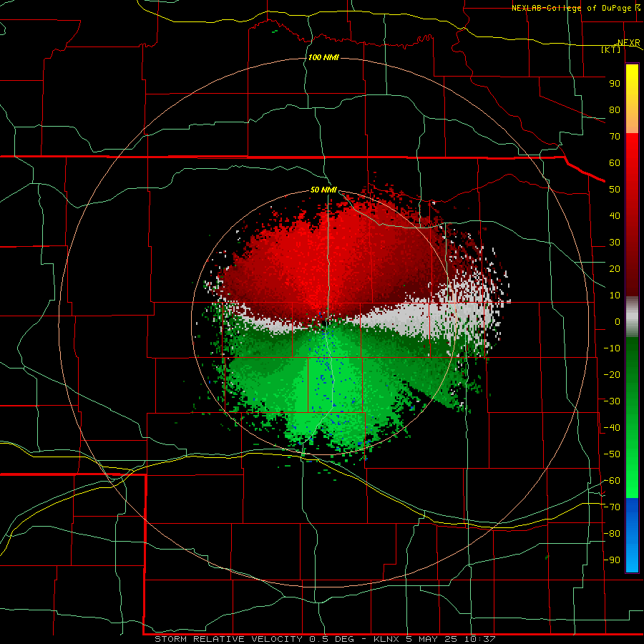The height and width of the screenshot is (644, 644).
Task: Select the -60 value on velocity scale
Action: point(612,481)
